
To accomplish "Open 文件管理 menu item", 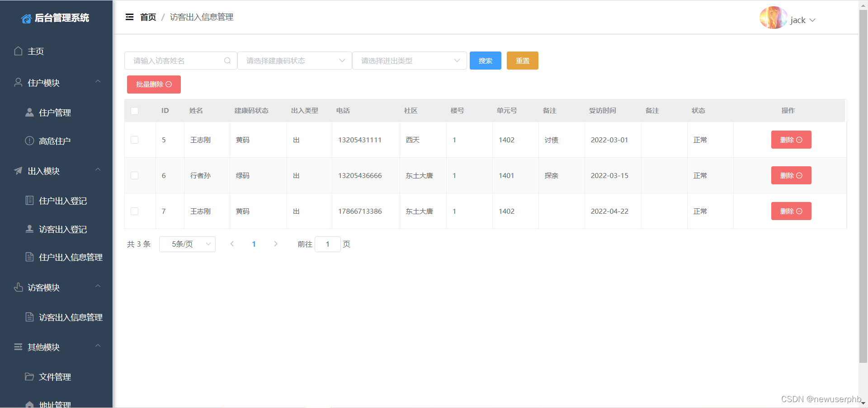I will tap(56, 377).
